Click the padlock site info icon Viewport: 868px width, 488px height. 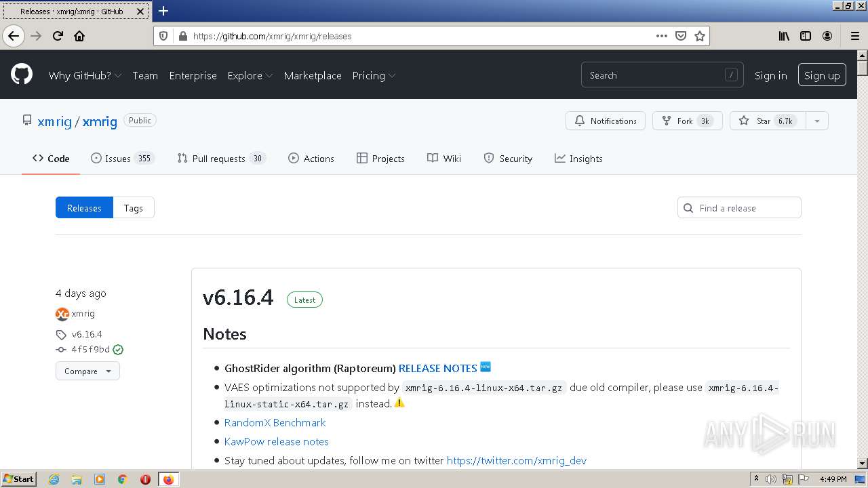tap(182, 36)
